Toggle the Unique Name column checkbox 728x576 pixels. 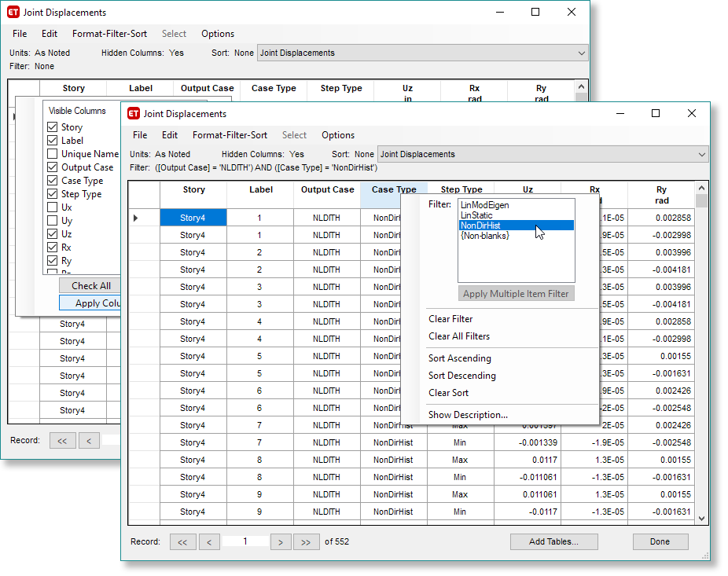53,154
